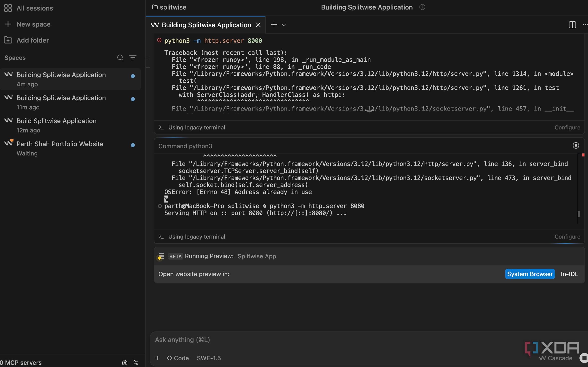Add context with plus icon in composer
This screenshot has height=367, width=588.
(157, 358)
